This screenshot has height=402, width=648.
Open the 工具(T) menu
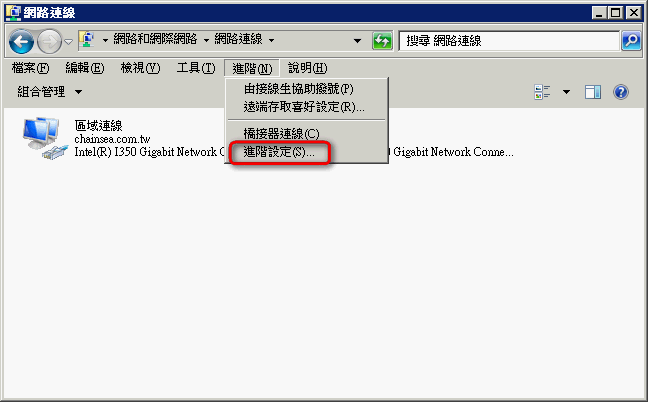click(x=196, y=68)
